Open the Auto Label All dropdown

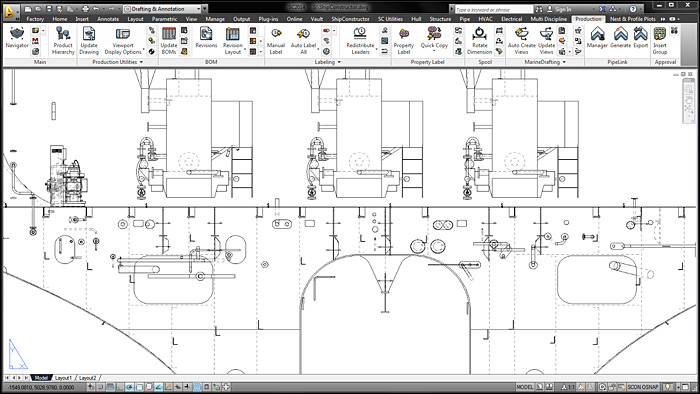pos(318,49)
